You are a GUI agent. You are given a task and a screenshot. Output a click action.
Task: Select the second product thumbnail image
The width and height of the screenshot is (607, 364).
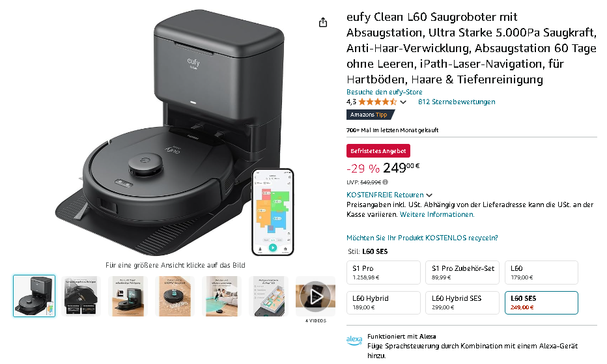(81, 296)
